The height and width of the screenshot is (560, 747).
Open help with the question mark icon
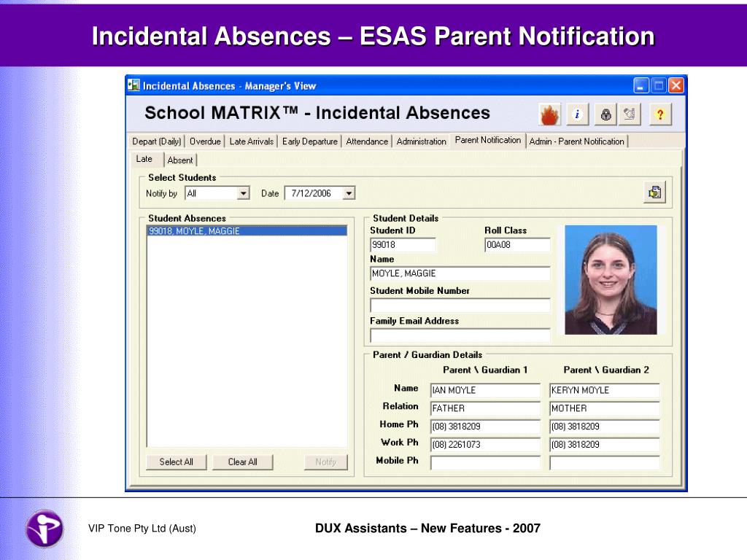pyautogui.click(x=660, y=114)
